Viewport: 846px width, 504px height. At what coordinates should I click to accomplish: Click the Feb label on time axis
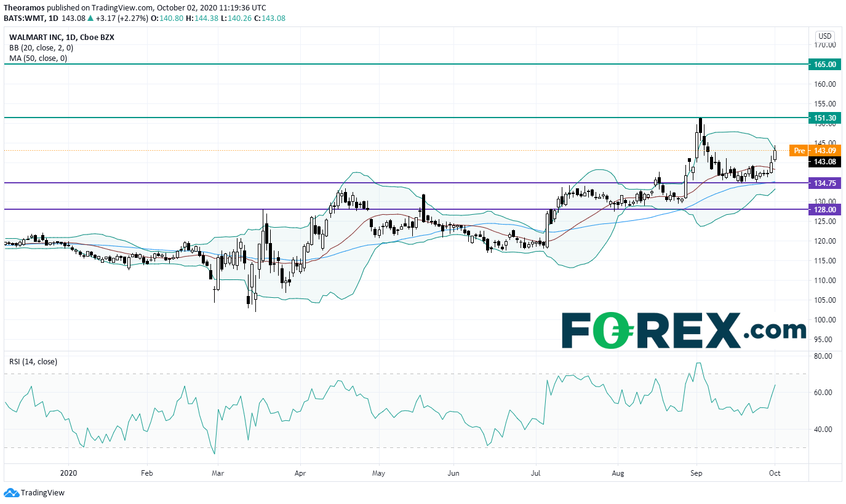(x=146, y=474)
